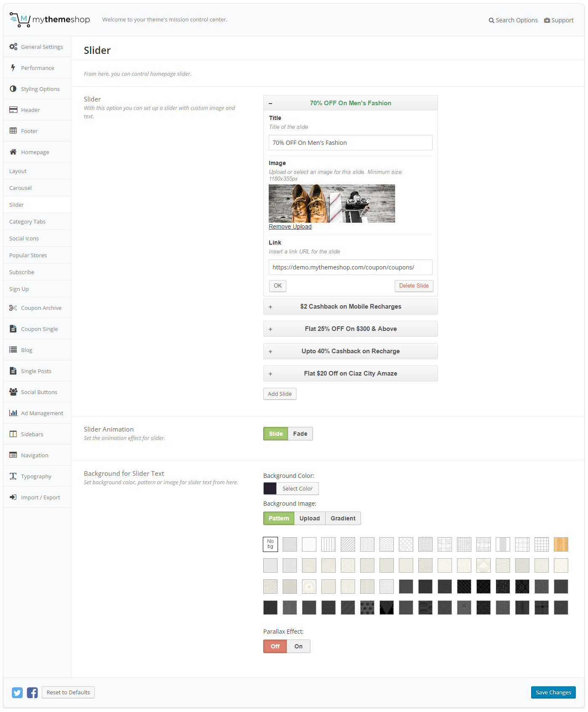Collapse the 70% OFF On Men's Fashion slide
Viewport: 588px width, 712px height.
(x=350, y=103)
